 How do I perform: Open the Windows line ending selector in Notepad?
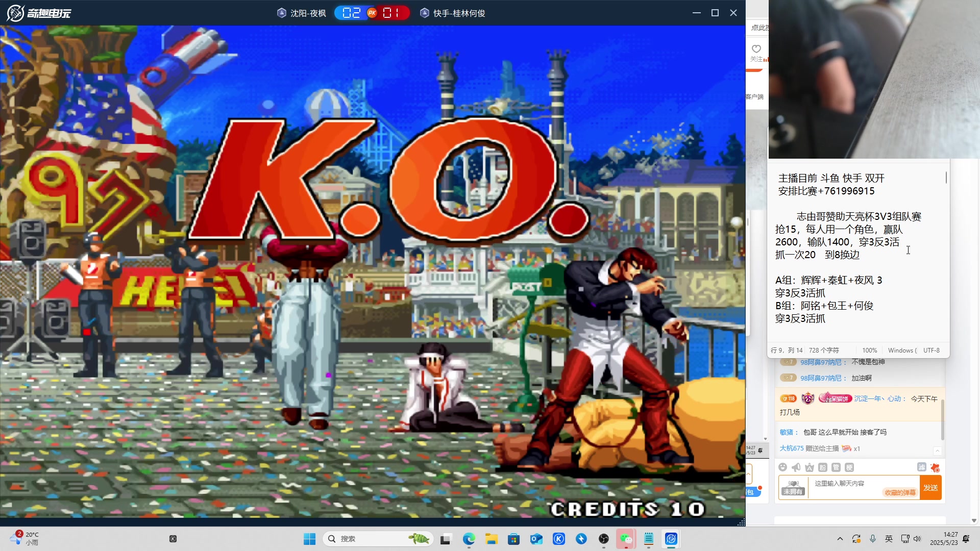tap(902, 350)
